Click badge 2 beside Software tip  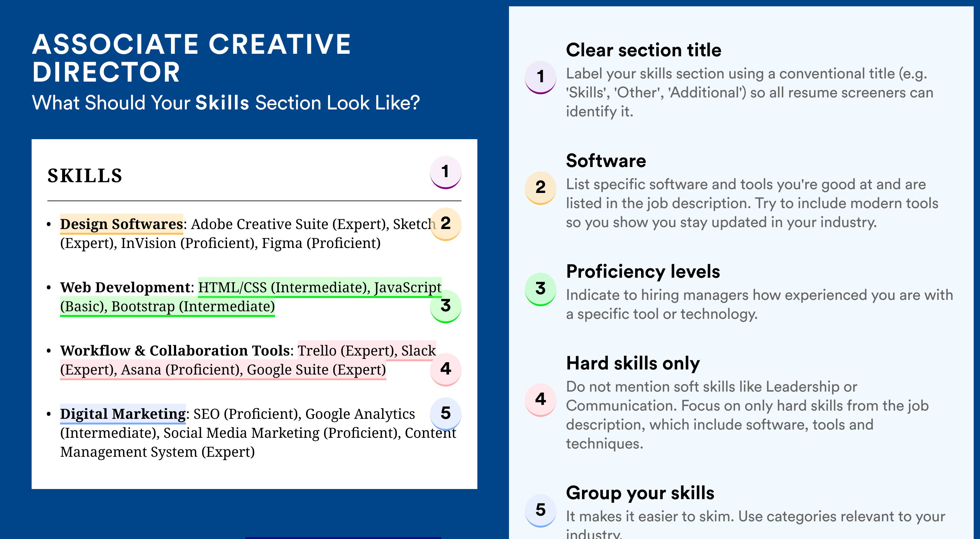point(541,188)
